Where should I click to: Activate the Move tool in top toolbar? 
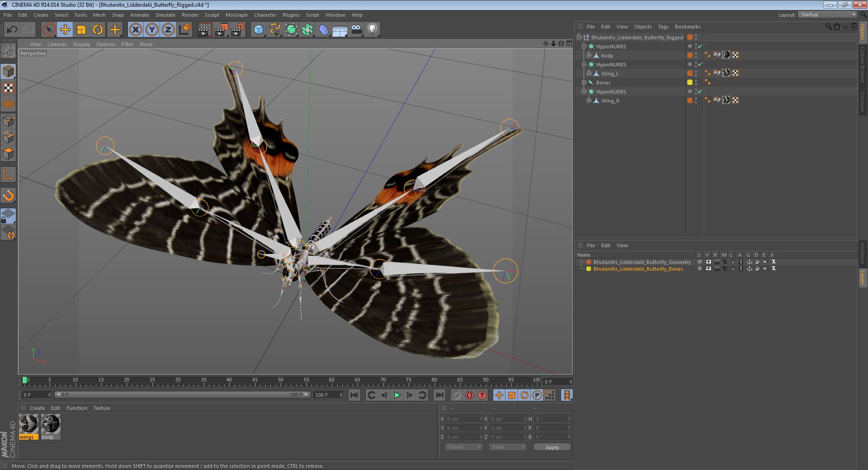(x=65, y=30)
